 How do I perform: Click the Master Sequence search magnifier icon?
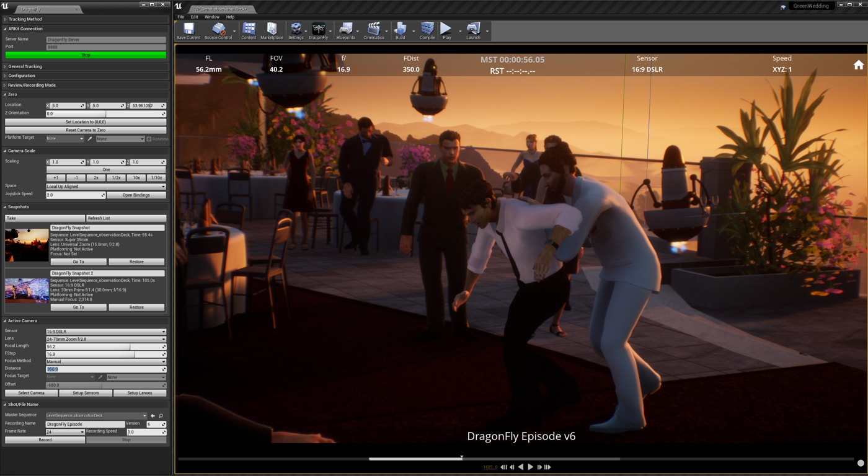click(161, 416)
